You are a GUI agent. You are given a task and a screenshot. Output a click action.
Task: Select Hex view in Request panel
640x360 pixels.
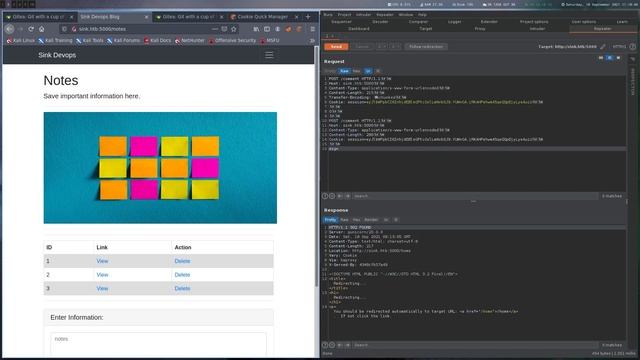click(x=356, y=71)
